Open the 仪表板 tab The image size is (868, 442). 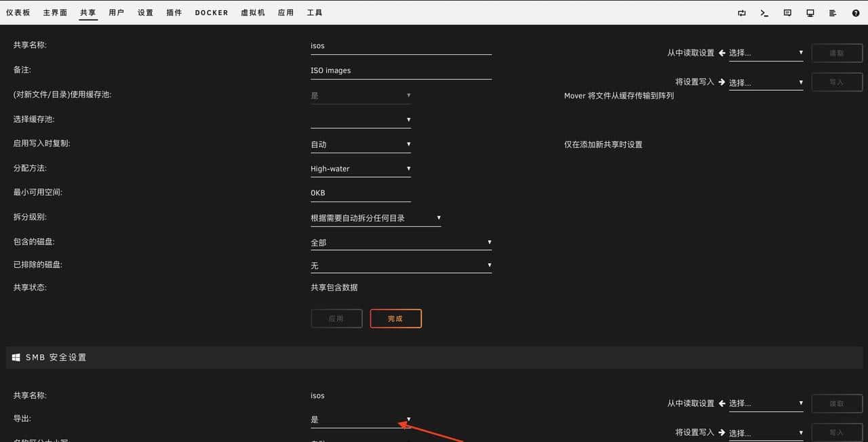pyautogui.click(x=18, y=12)
